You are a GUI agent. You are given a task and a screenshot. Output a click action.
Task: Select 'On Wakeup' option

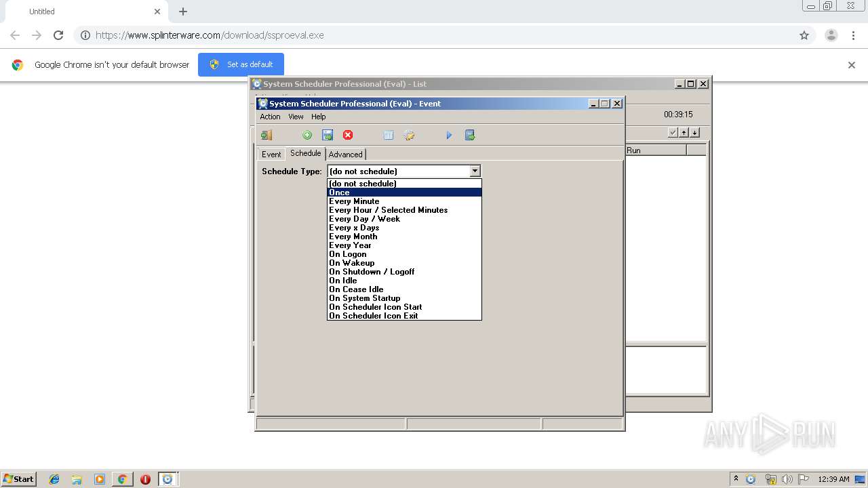(404, 263)
